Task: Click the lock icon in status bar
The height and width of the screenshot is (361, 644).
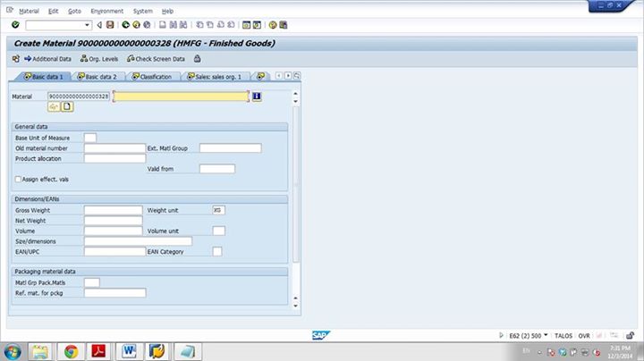Action: [x=630, y=336]
